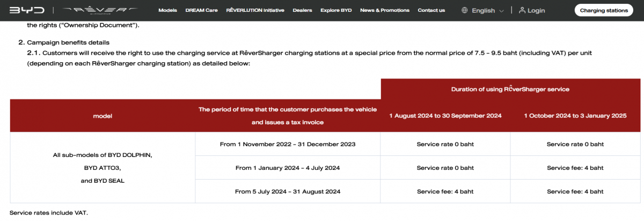Expand the English language dropdown chevron

tap(501, 11)
